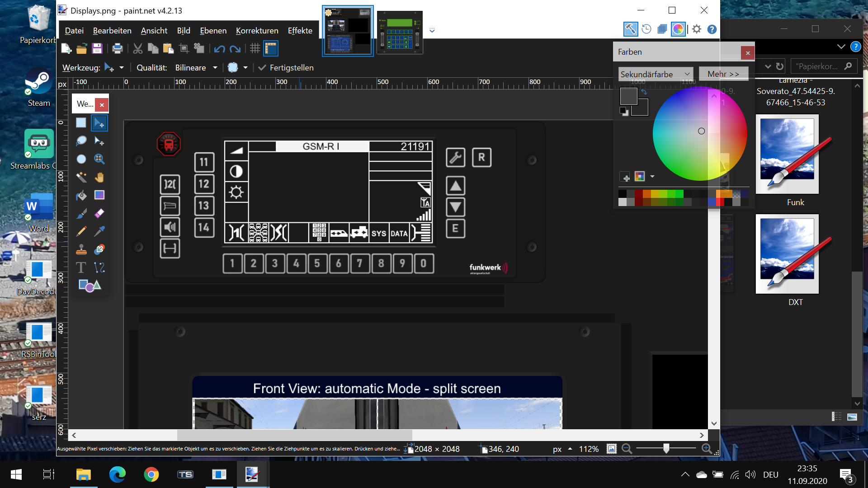Toggle the Colors window button
This screenshot has width=868, height=488.
[678, 29]
